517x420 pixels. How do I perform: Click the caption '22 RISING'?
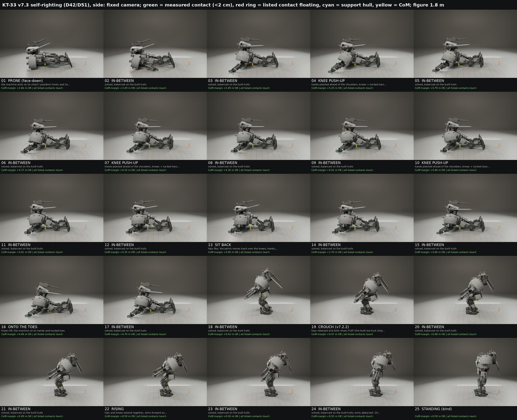[114, 409]
